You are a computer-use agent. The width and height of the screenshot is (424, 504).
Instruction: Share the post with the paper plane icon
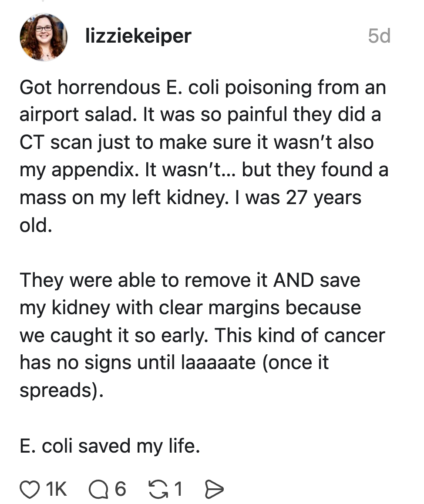coord(214,489)
